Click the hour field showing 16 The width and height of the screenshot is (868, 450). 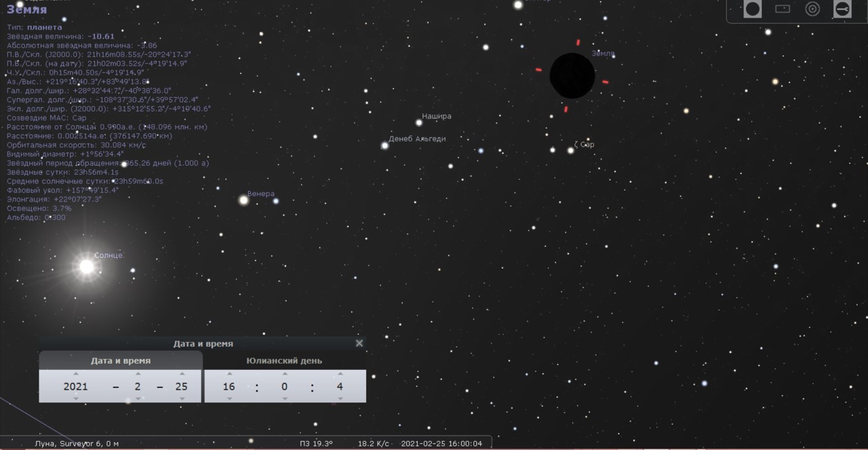coord(229,386)
